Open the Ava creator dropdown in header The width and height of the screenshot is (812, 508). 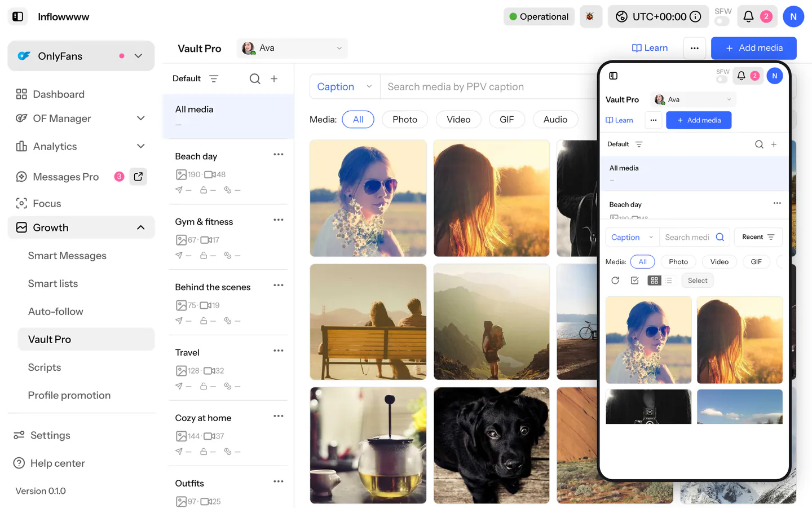tap(292, 48)
